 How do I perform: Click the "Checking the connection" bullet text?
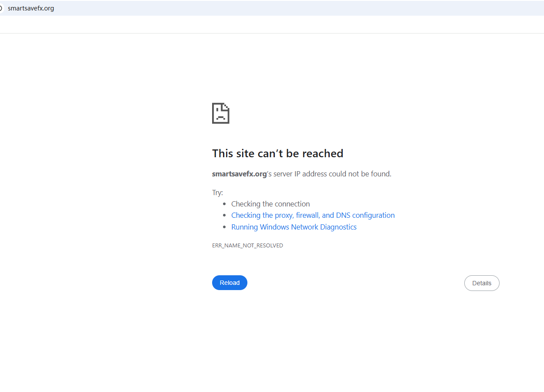270,204
